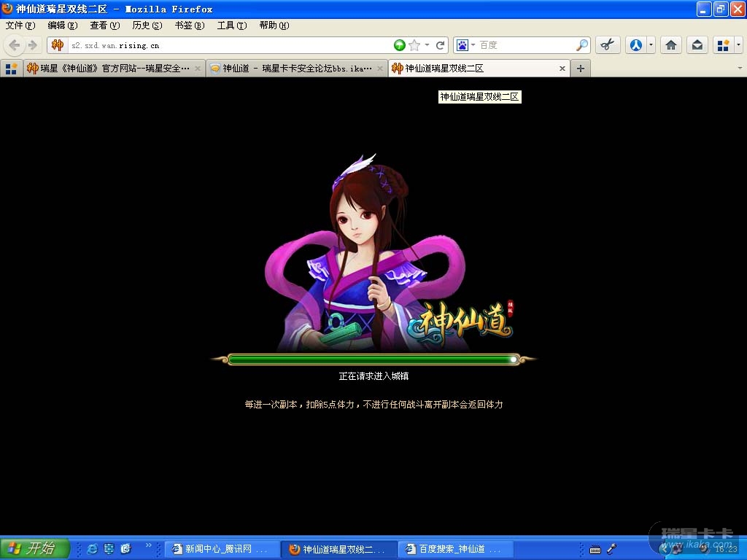This screenshot has width=747, height=560.
Task: Click the Firefox icon in title bar
Action: tap(7, 9)
